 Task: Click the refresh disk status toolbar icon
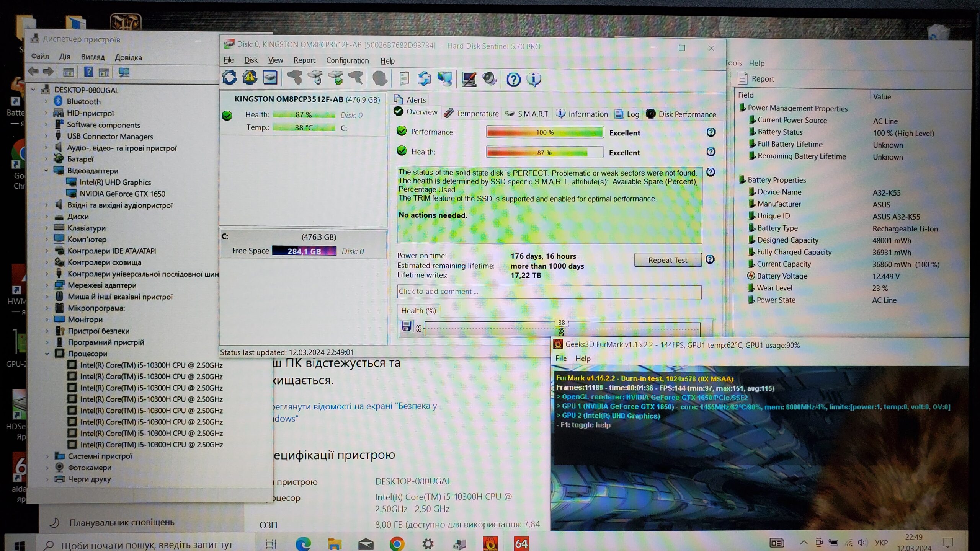point(230,78)
